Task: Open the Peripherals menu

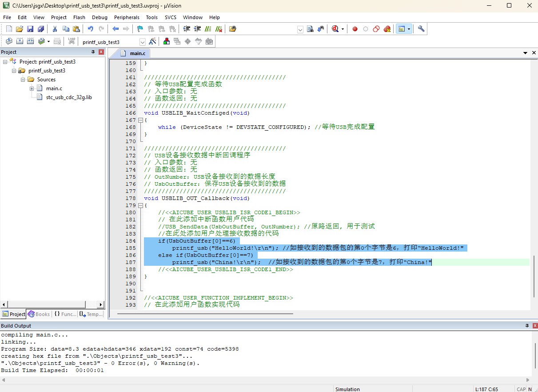Action: click(127, 17)
